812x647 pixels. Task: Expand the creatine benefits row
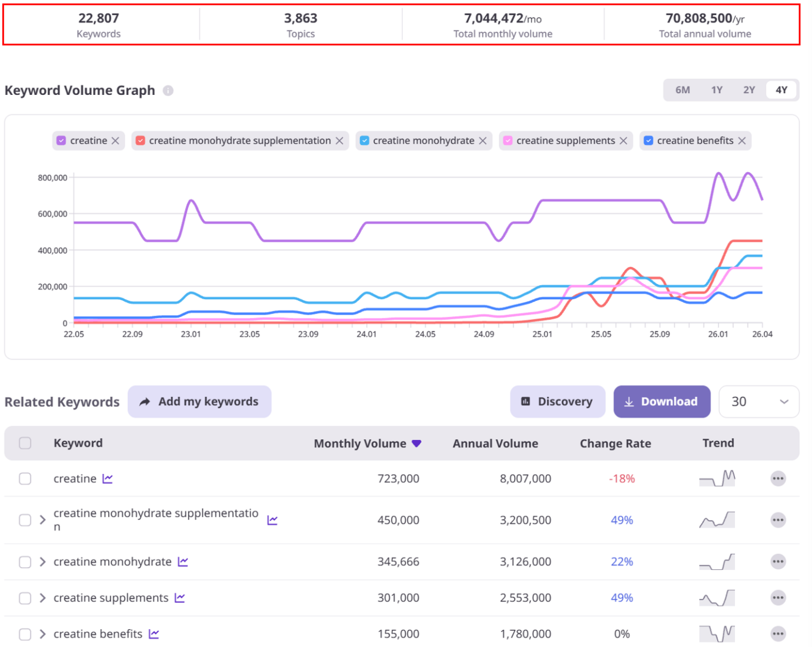tap(42, 634)
